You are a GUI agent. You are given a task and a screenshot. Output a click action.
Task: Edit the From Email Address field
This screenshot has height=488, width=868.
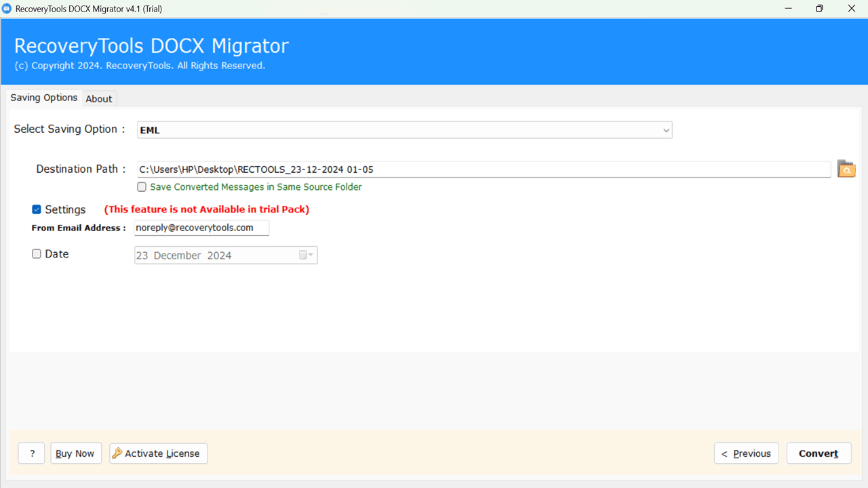(202, 228)
